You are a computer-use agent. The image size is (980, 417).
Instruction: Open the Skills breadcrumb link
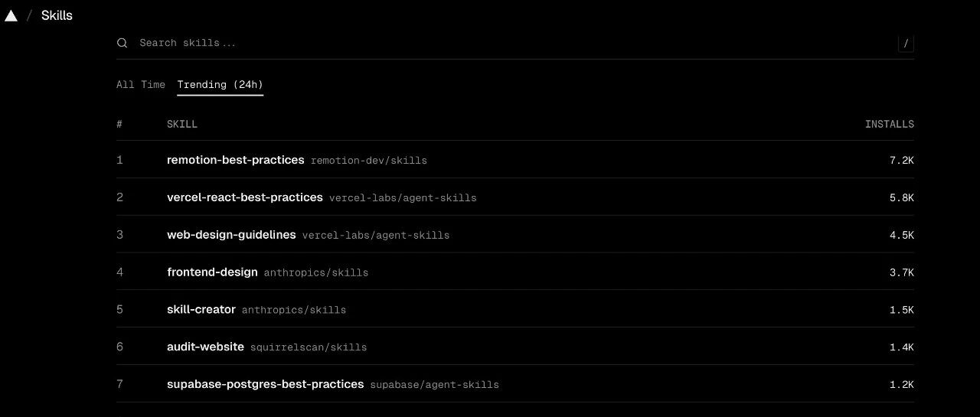point(57,15)
